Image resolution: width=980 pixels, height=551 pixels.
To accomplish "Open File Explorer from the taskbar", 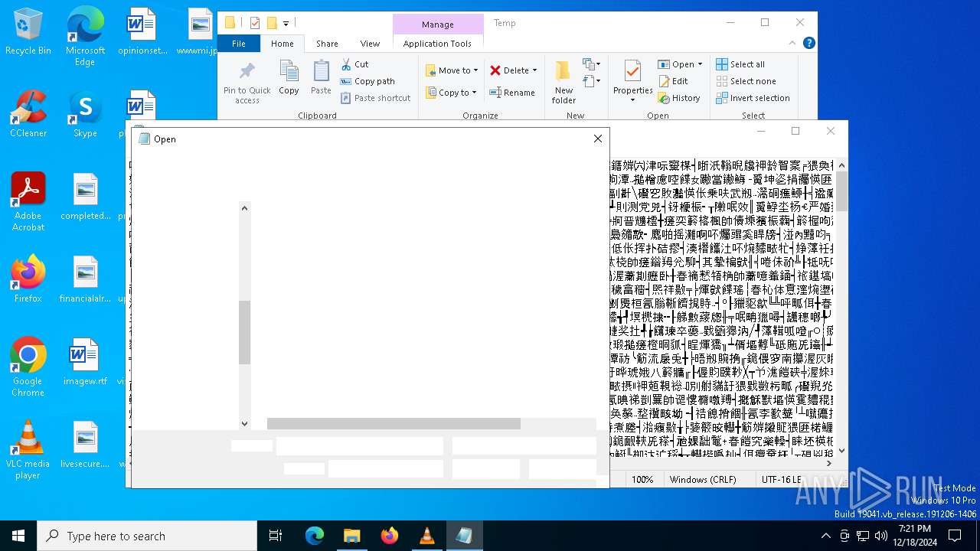I will pos(351,536).
